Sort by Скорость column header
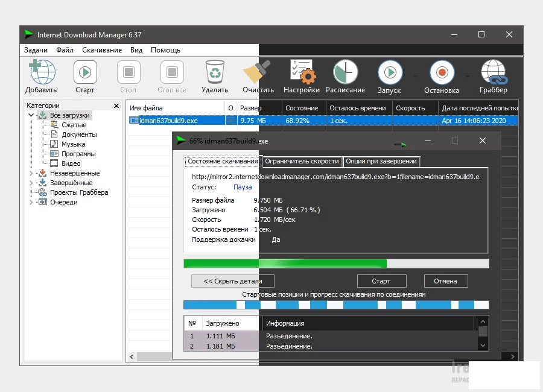The height and width of the screenshot is (392, 543). 415,108
